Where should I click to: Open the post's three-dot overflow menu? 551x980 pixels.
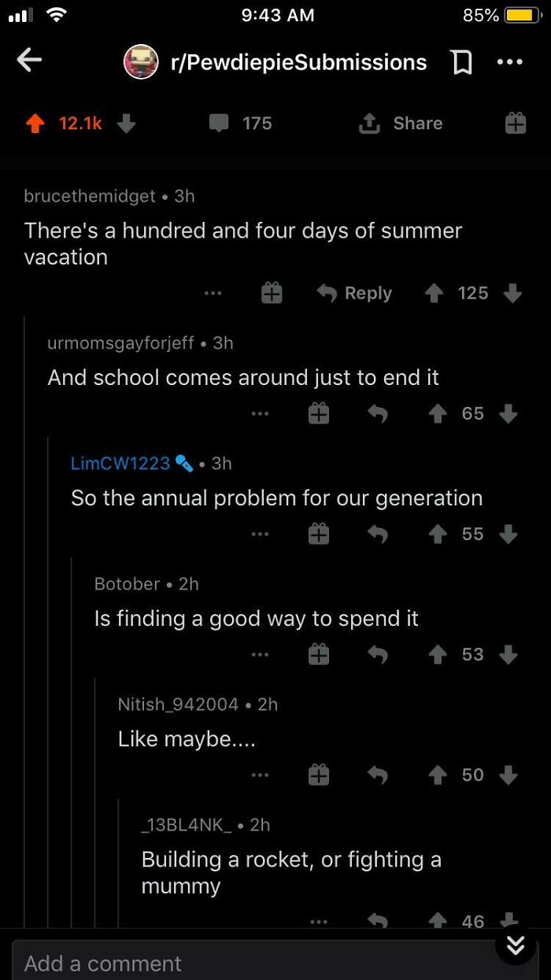click(x=509, y=62)
